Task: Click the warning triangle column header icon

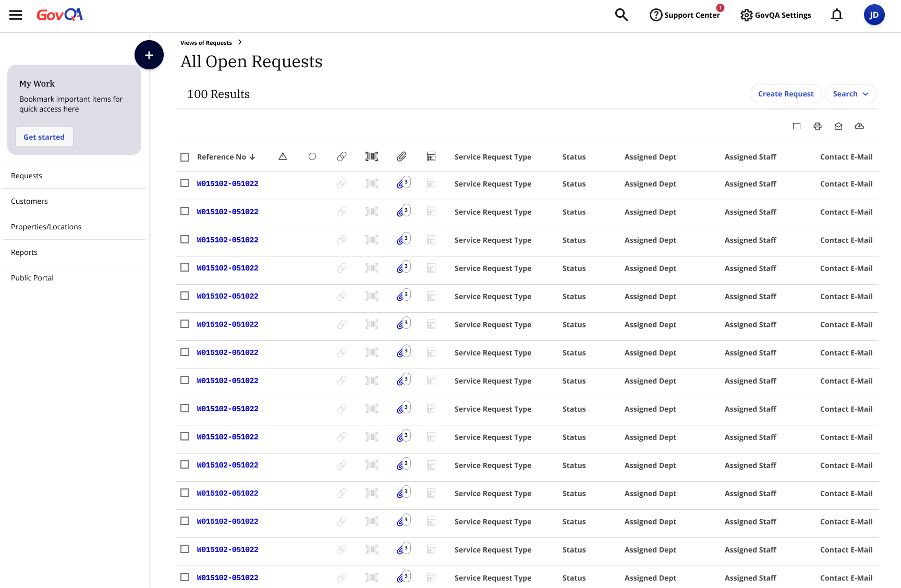Action: pos(283,156)
